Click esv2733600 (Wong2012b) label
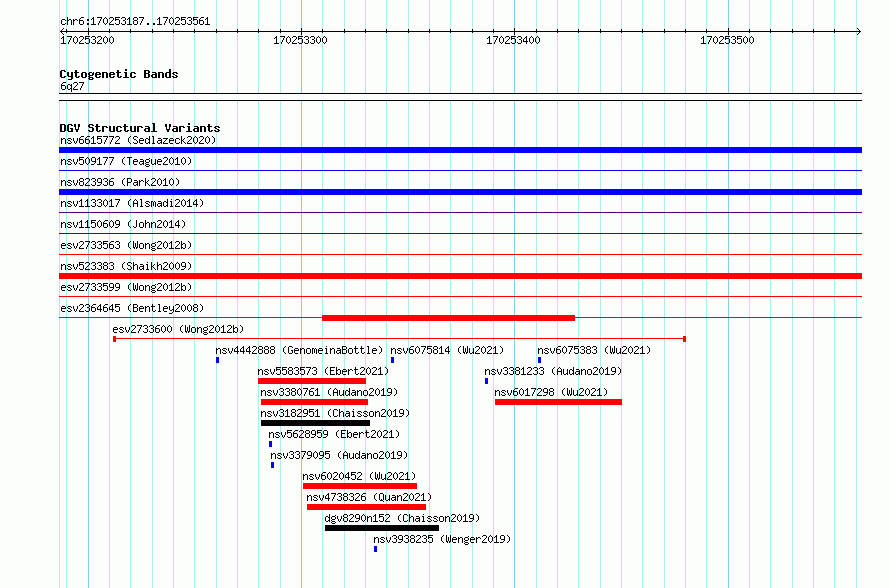 178,329
